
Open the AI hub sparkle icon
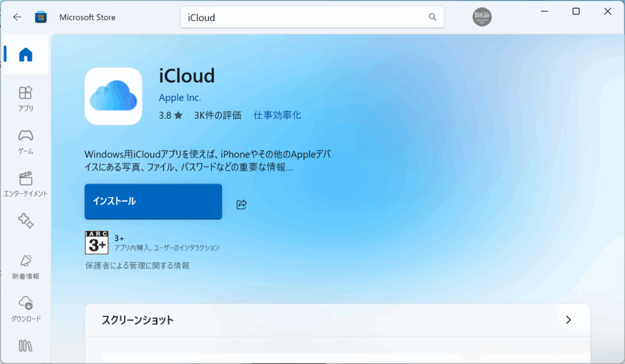tap(26, 221)
